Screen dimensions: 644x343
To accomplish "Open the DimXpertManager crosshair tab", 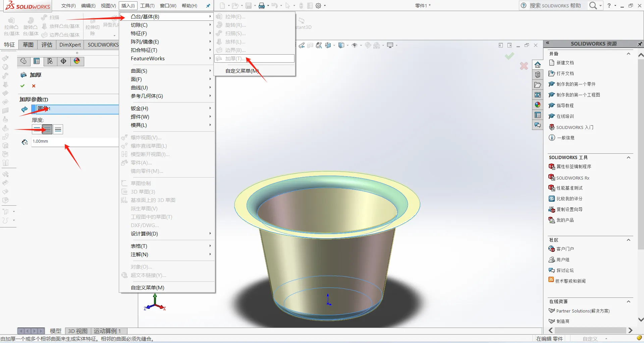I will point(63,61).
